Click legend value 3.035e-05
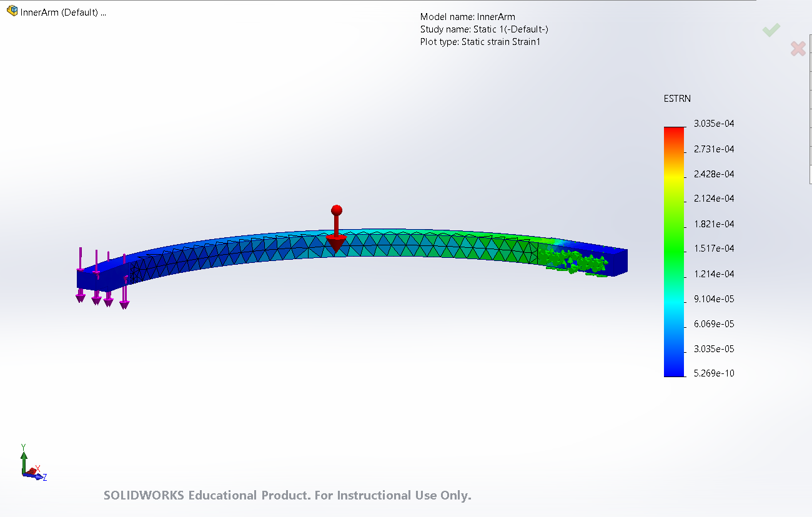 pyautogui.click(x=714, y=348)
